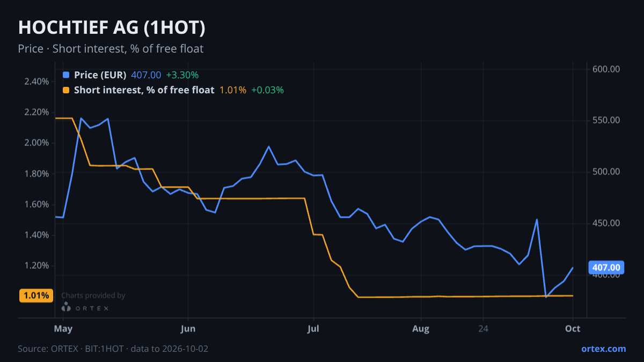This screenshot has width=644, height=362.
Task: Click the 1.01% short interest legend value
Action: 233,90
